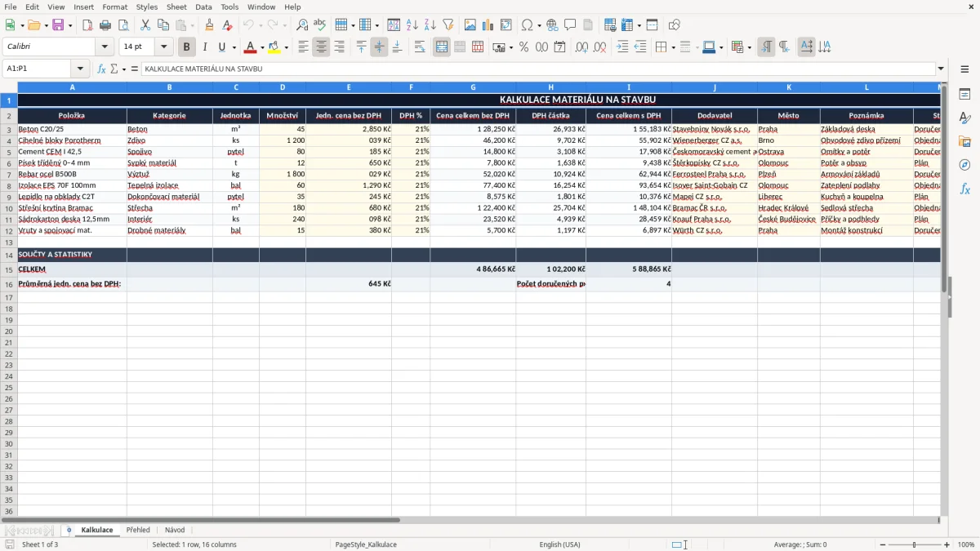Image resolution: width=980 pixels, height=551 pixels.
Task: Export directly as PDF
Action: [x=87, y=25]
